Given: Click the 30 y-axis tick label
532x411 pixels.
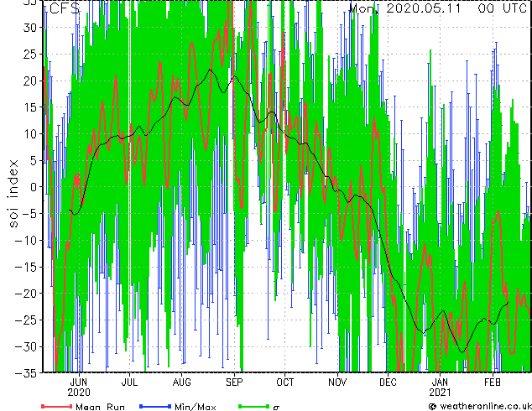Looking at the screenshot, I should pyautogui.click(x=30, y=28).
